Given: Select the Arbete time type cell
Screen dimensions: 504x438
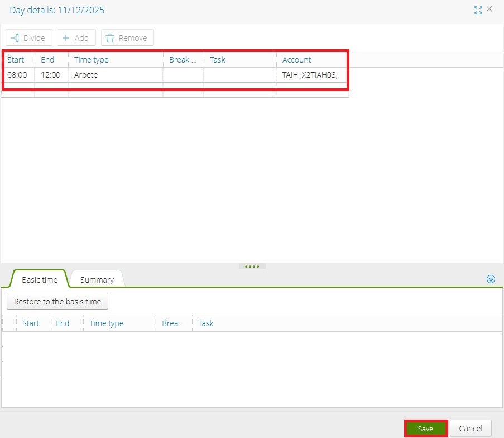Looking at the screenshot, I should 115,75.
